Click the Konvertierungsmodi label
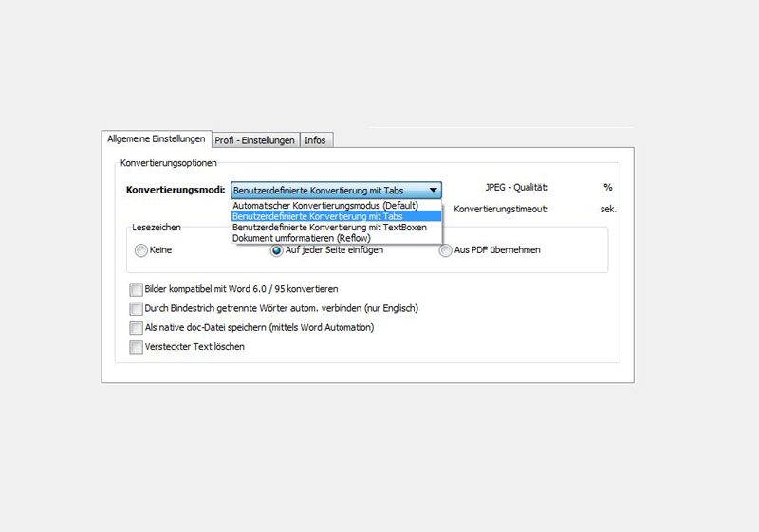 (x=176, y=190)
